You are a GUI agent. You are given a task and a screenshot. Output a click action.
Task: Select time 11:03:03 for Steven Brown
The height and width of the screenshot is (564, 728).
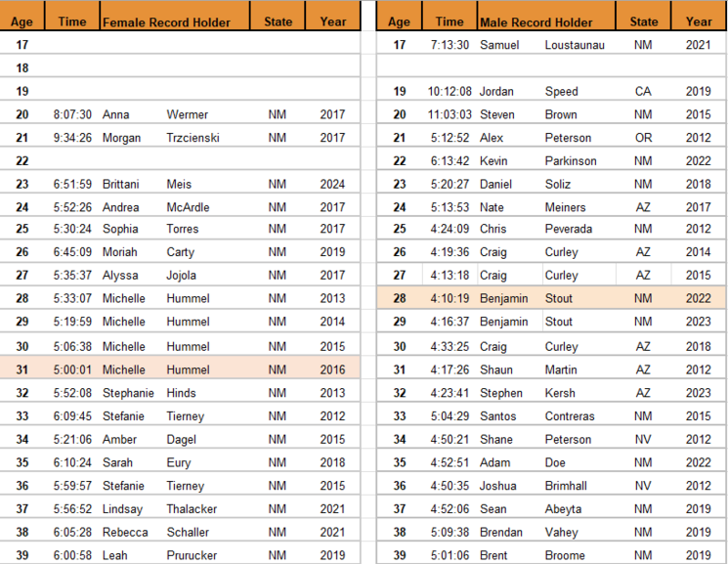(450, 114)
